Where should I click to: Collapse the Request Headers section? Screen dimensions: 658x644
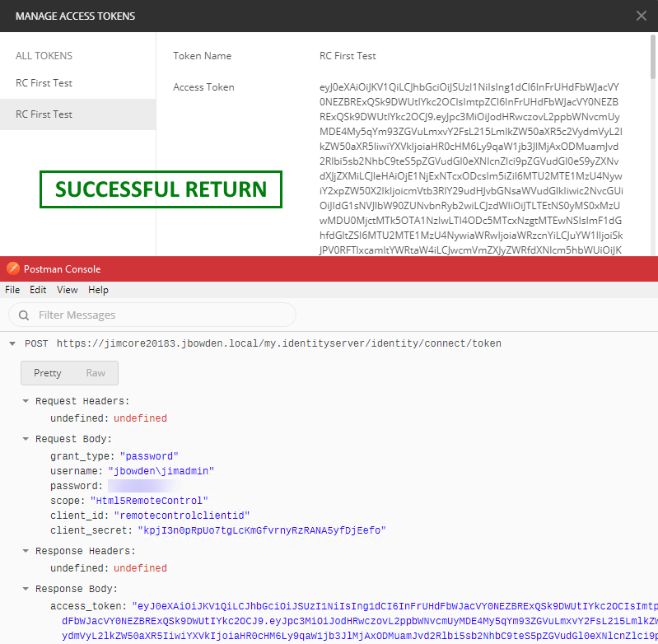click(26, 401)
